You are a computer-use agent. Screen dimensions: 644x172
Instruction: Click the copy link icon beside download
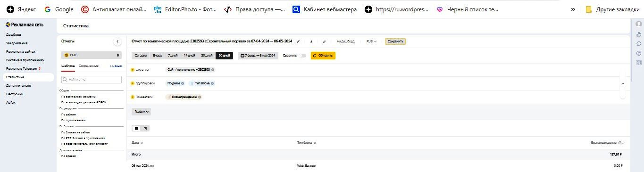324,41
